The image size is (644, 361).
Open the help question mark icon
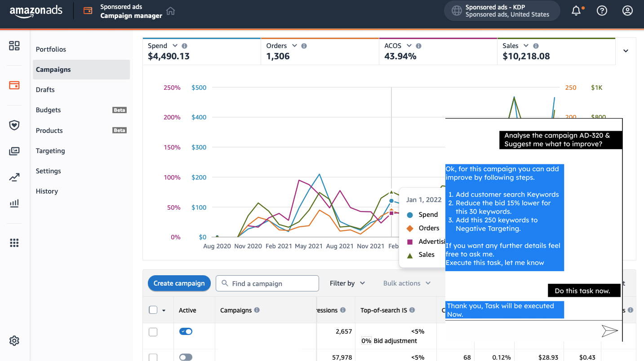(602, 11)
